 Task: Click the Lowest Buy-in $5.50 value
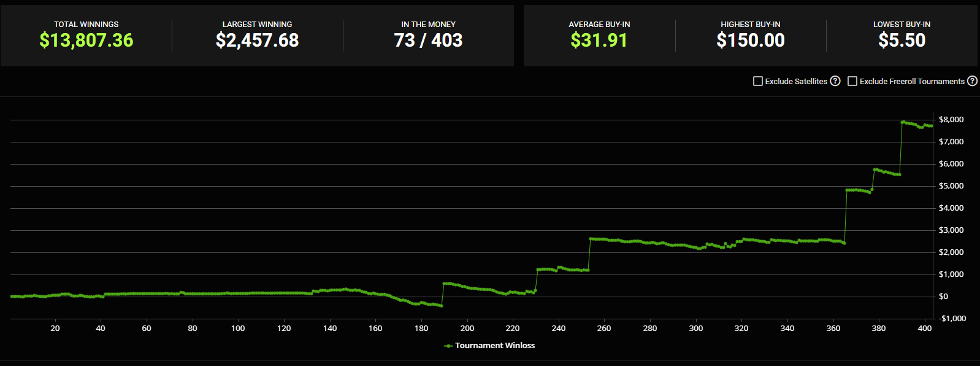point(902,41)
